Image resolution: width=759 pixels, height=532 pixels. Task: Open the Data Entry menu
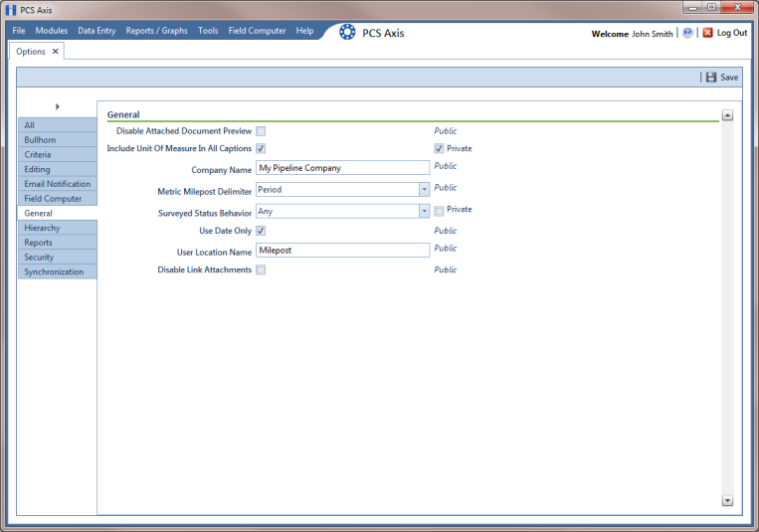tap(96, 31)
